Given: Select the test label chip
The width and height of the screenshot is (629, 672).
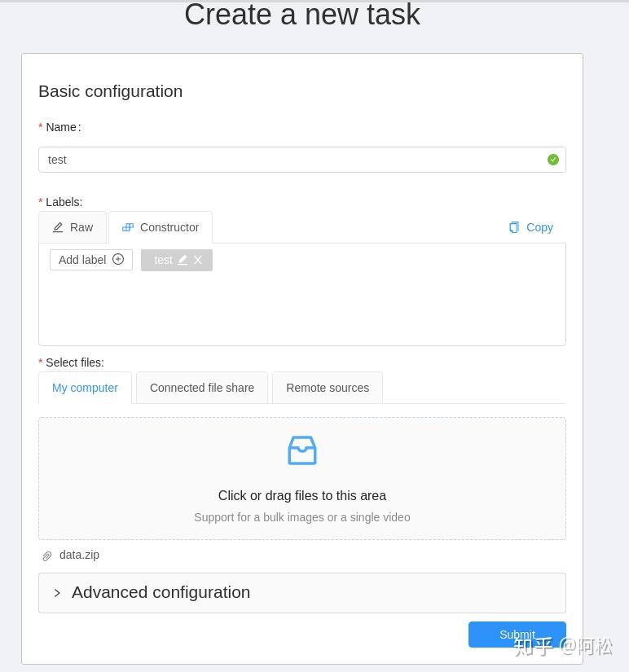Looking at the screenshot, I should [163, 260].
